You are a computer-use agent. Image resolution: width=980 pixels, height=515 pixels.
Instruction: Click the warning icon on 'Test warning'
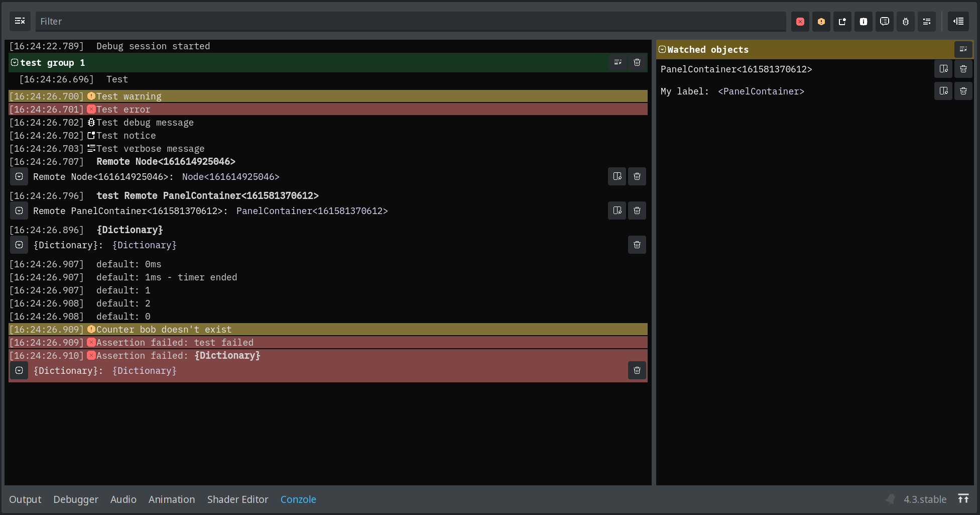tap(91, 96)
